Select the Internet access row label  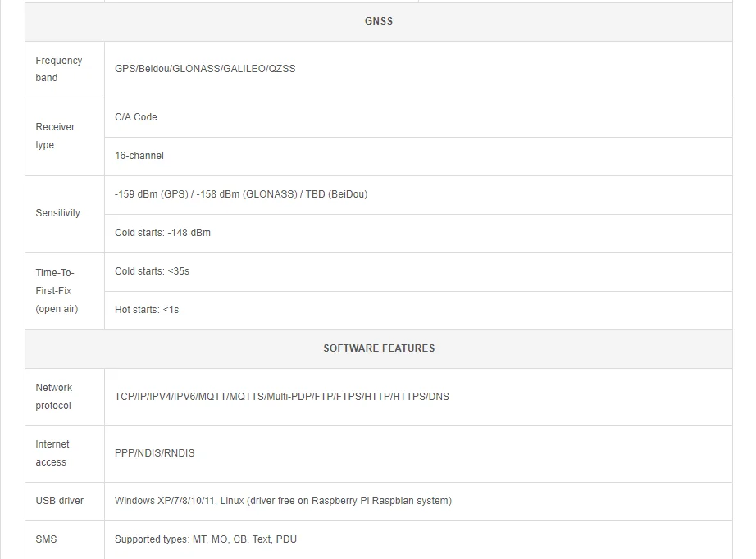[x=52, y=453]
